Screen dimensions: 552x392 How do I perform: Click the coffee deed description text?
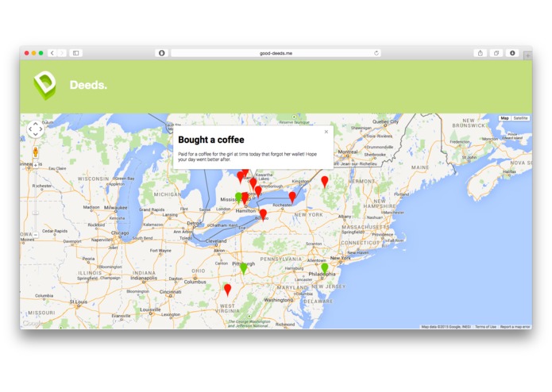pos(247,156)
